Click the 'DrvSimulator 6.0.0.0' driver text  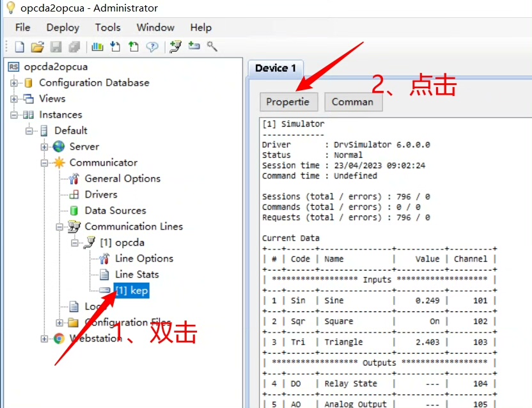[382, 145]
